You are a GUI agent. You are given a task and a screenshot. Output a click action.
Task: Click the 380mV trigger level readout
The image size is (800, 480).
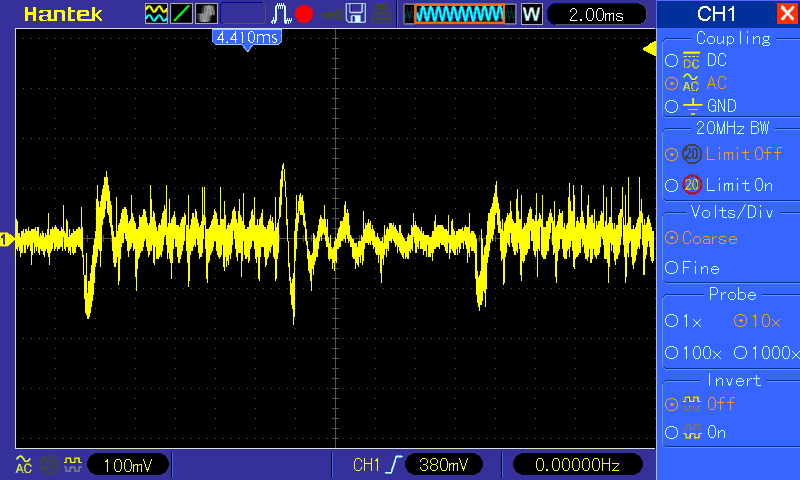443,465
